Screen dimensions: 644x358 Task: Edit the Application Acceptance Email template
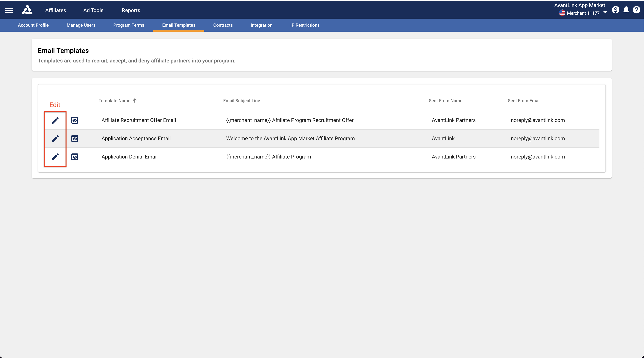[x=55, y=139]
